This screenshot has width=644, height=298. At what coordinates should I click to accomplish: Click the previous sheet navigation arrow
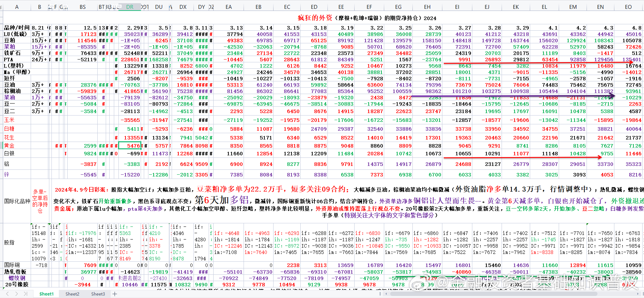[x=7, y=294]
